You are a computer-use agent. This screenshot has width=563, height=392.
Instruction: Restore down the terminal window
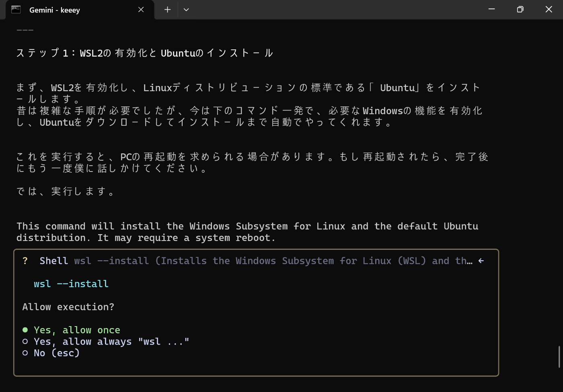[x=520, y=9]
